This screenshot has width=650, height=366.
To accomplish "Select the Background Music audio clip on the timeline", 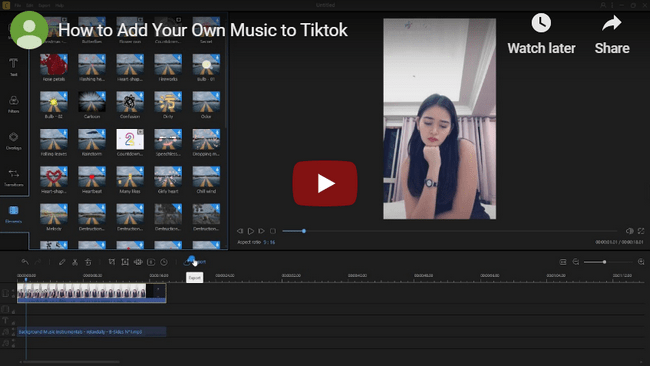I will 91,332.
